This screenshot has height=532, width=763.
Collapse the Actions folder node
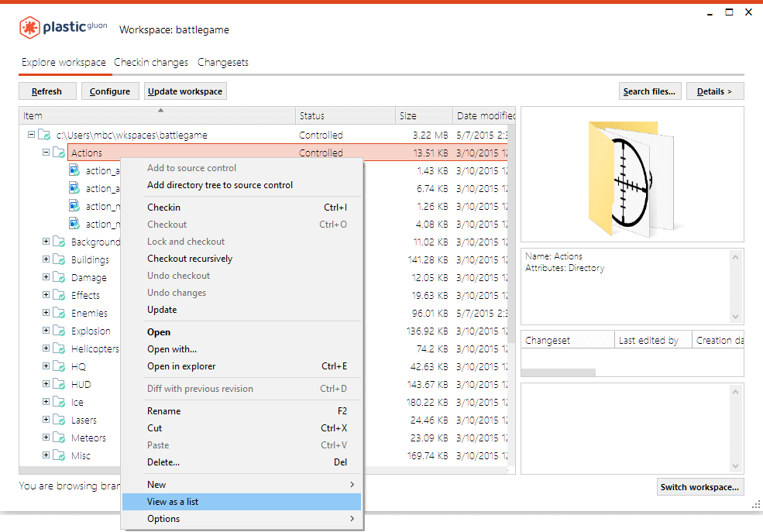click(46, 153)
